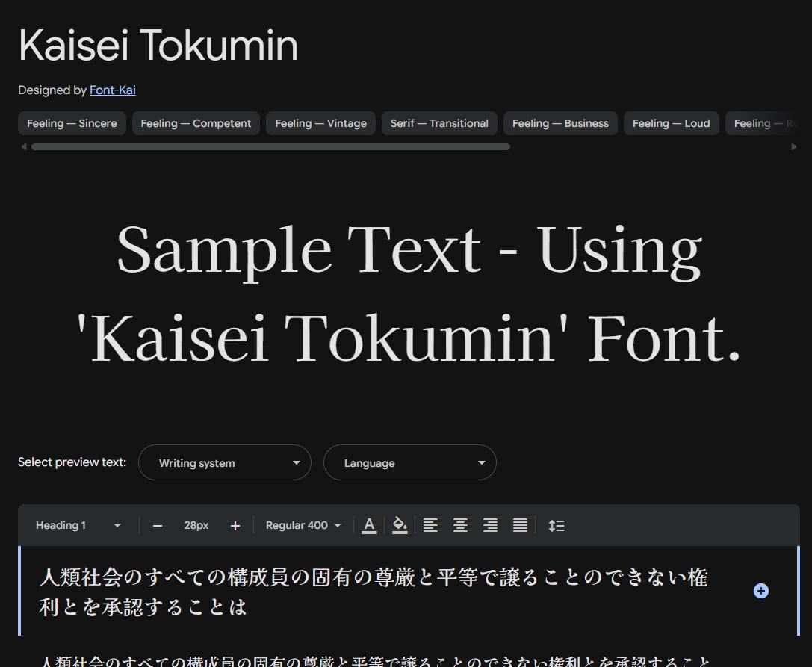Open the text color picker icon
This screenshot has width=812, height=667.
coord(369,525)
